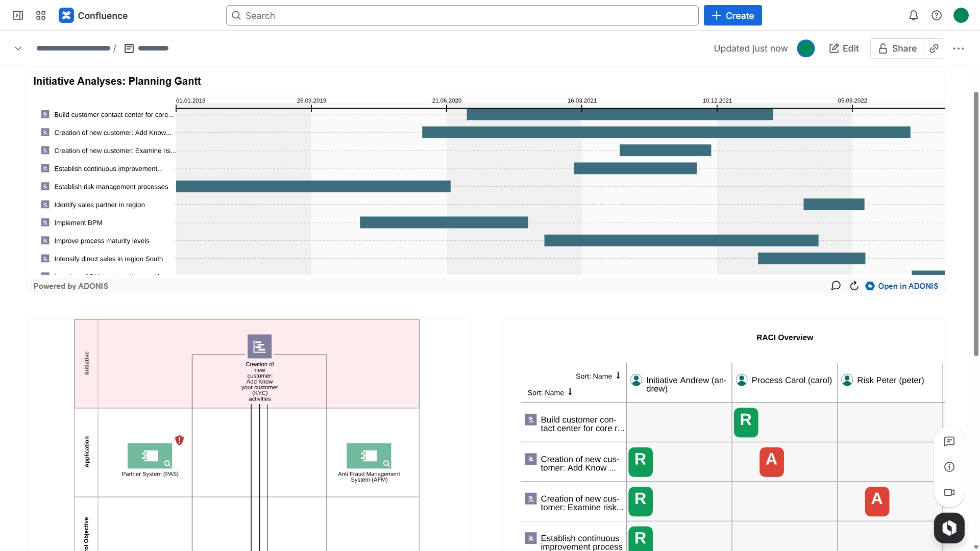980x551 pixels.
Task: Toggle row Sort: Name arrow
Action: pyautogui.click(x=570, y=392)
